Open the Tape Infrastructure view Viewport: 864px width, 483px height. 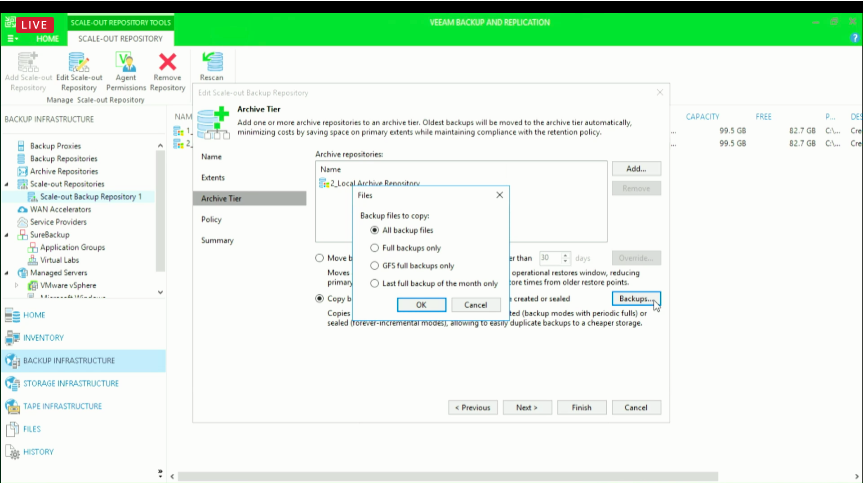click(62, 406)
